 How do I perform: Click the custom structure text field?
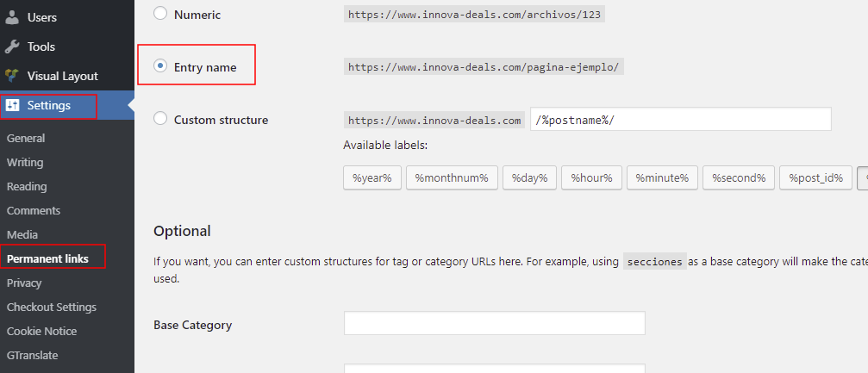[x=680, y=120]
